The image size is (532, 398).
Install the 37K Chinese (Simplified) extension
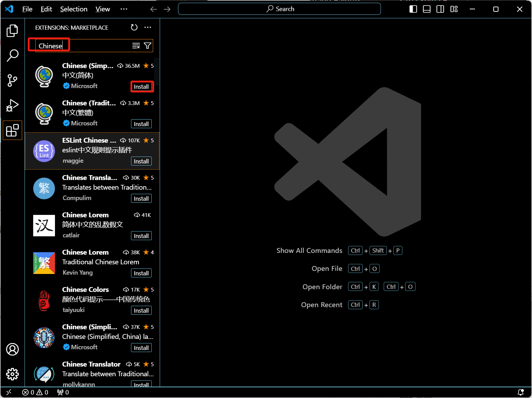pyautogui.click(x=141, y=348)
